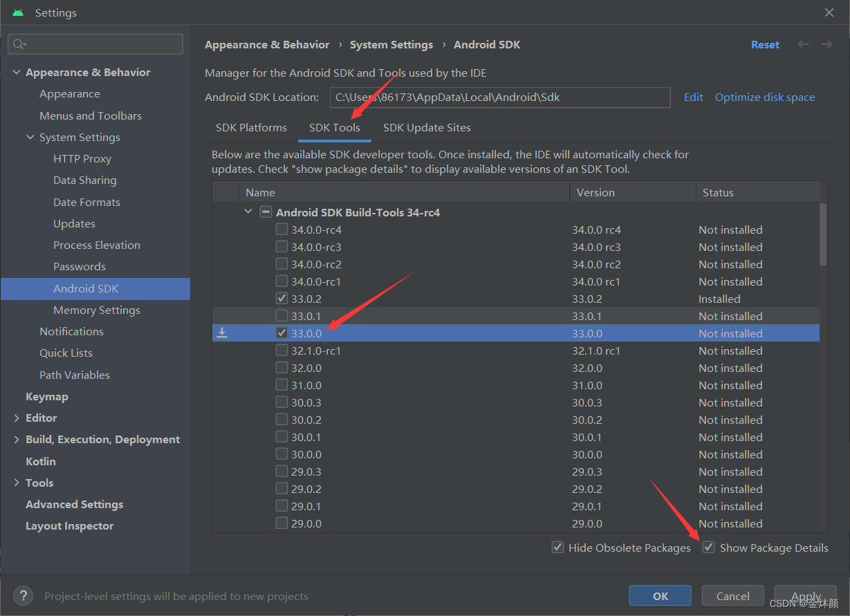The height and width of the screenshot is (616, 850).
Task: Collapse the System Settings subtree
Action: pyautogui.click(x=30, y=137)
